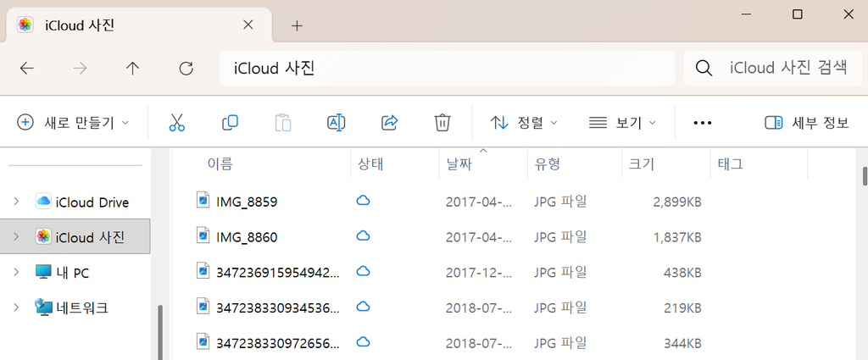Expand 네트워크 tree node chevron
The image size is (868, 360).
(16, 307)
